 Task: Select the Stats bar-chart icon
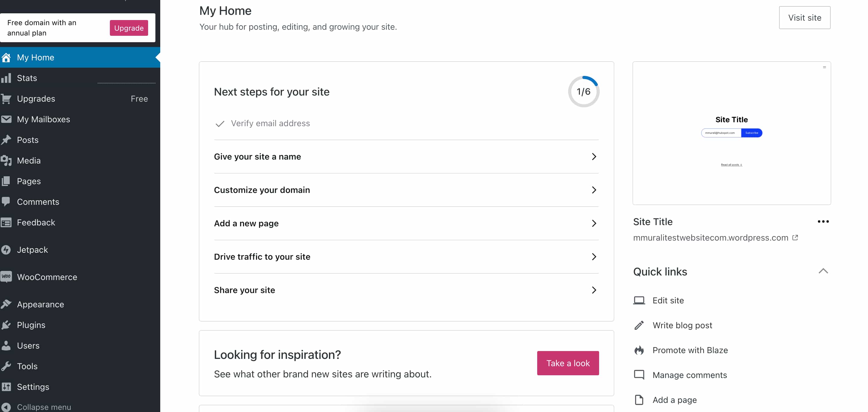(7, 78)
